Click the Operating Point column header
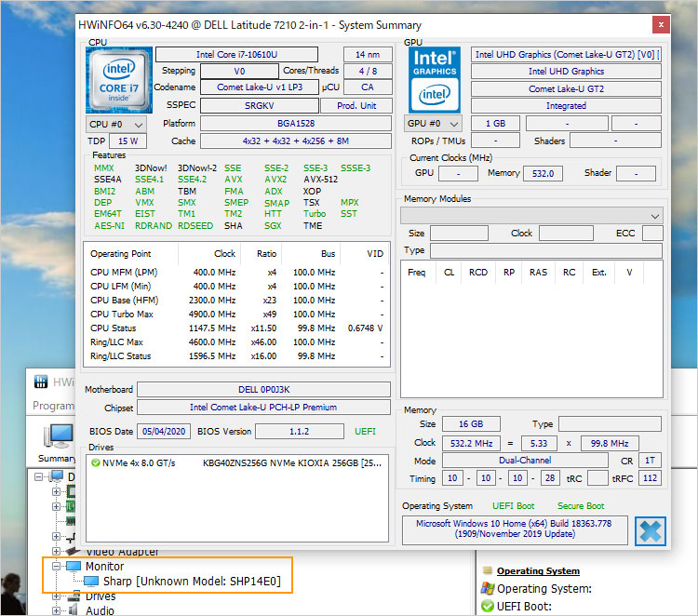 (x=121, y=254)
